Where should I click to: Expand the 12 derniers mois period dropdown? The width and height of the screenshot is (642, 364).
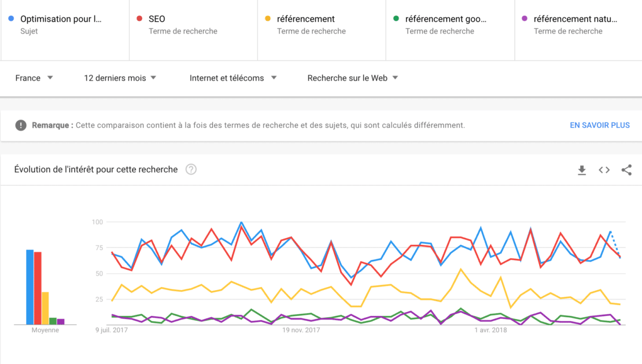point(120,78)
